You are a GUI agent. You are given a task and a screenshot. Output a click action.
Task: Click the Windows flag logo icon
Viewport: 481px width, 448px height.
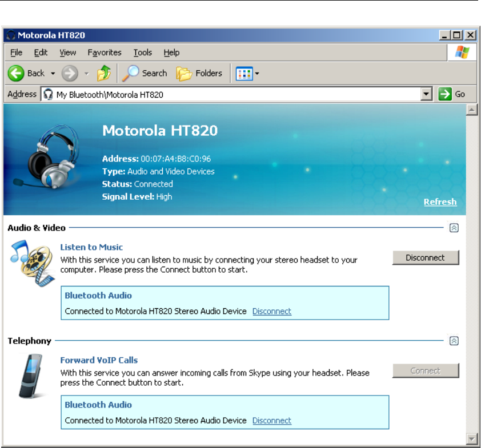pyautogui.click(x=462, y=52)
